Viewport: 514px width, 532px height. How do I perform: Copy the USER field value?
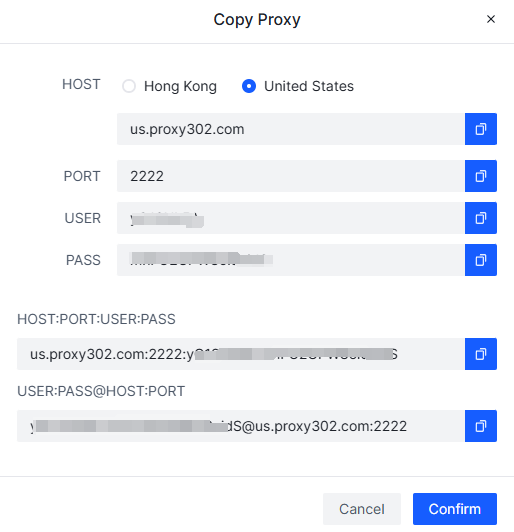point(481,218)
